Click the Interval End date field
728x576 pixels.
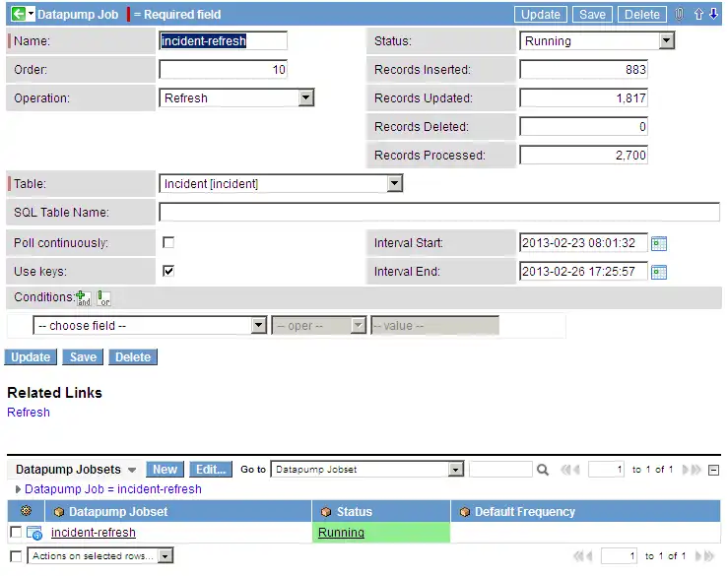(583, 272)
